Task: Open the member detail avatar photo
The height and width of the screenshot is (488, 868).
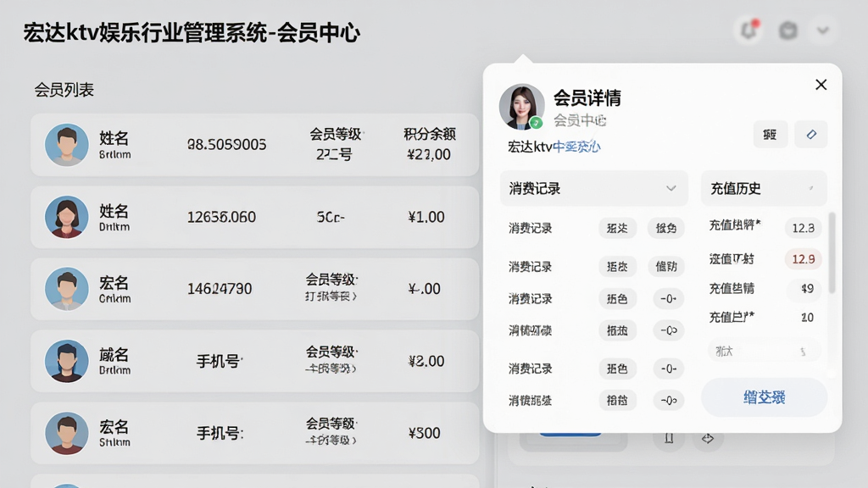Action: (521, 107)
